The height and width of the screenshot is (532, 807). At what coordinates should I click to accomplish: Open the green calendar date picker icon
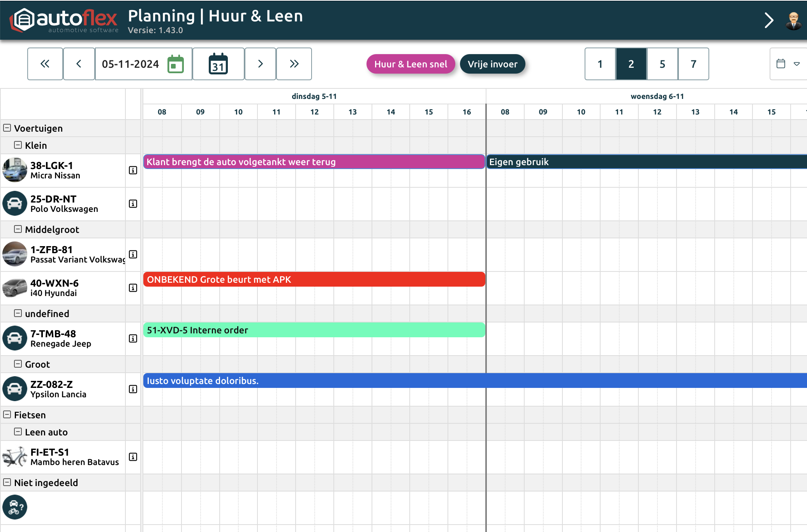coord(175,64)
